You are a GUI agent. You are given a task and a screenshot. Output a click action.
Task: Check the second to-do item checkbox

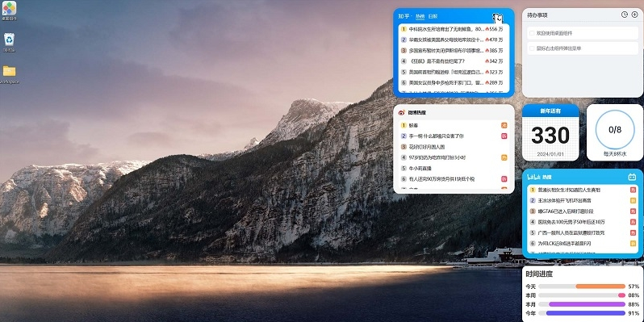pos(532,48)
